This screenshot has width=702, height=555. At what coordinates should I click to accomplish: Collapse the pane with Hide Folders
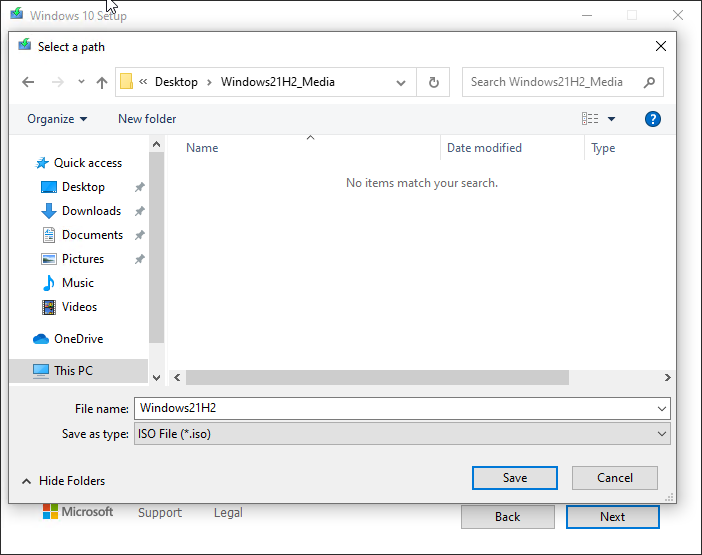pos(63,481)
